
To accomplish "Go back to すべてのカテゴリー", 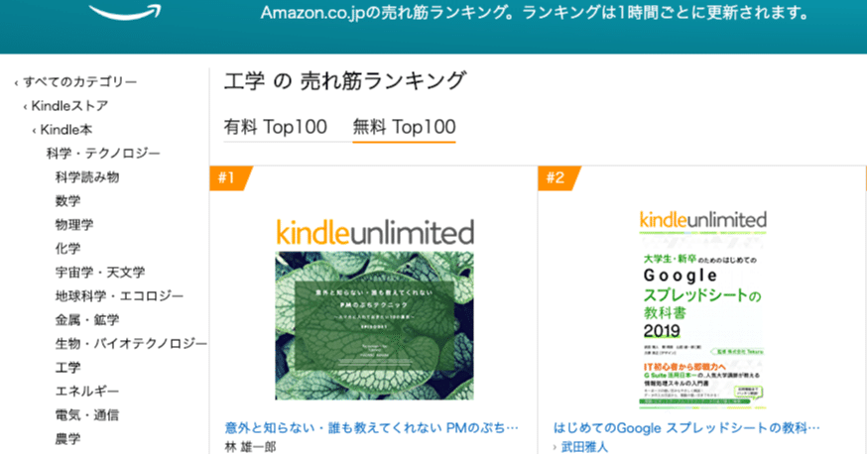I will point(75,82).
